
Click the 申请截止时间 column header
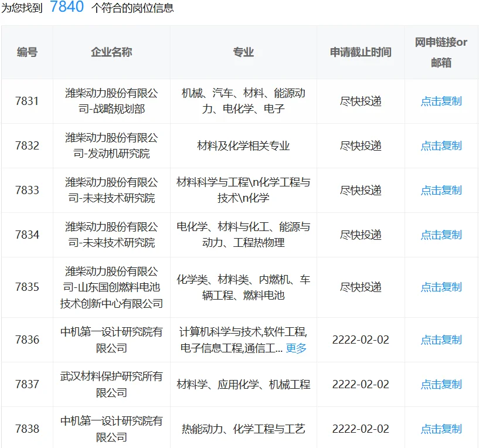pos(358,52)
